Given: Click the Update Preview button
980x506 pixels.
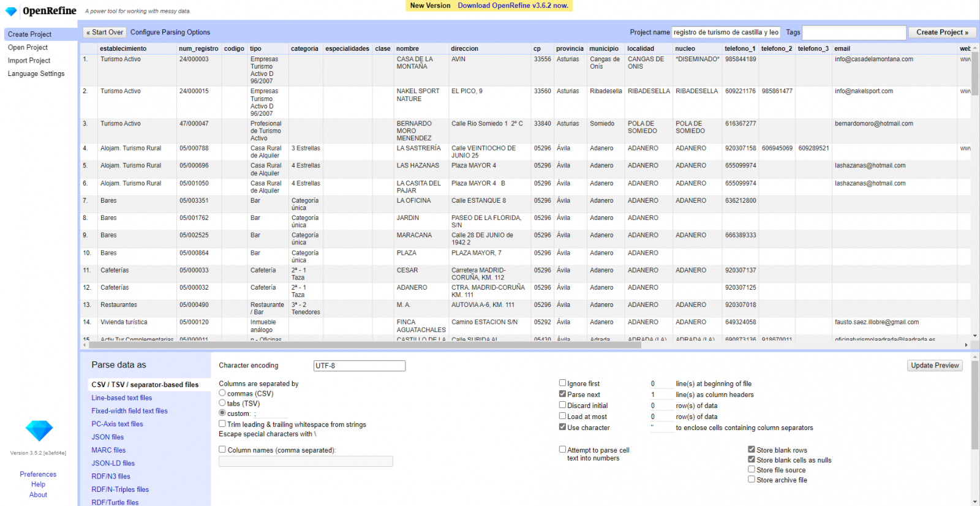Looking at the screenshot, I should [935, 366].
